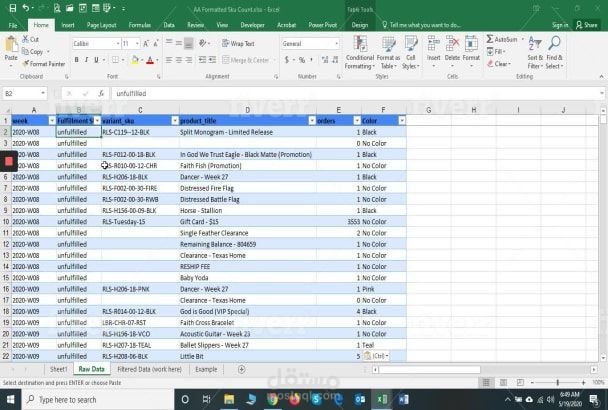This screenshot has height=410, width=608.
Task: Open Sort & Filter menu
Action: (x=535, y=52)
